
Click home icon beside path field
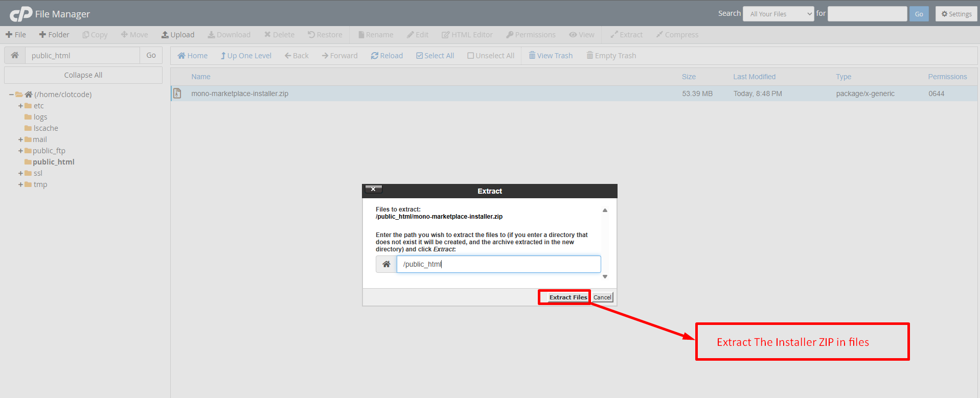[15, 55]
